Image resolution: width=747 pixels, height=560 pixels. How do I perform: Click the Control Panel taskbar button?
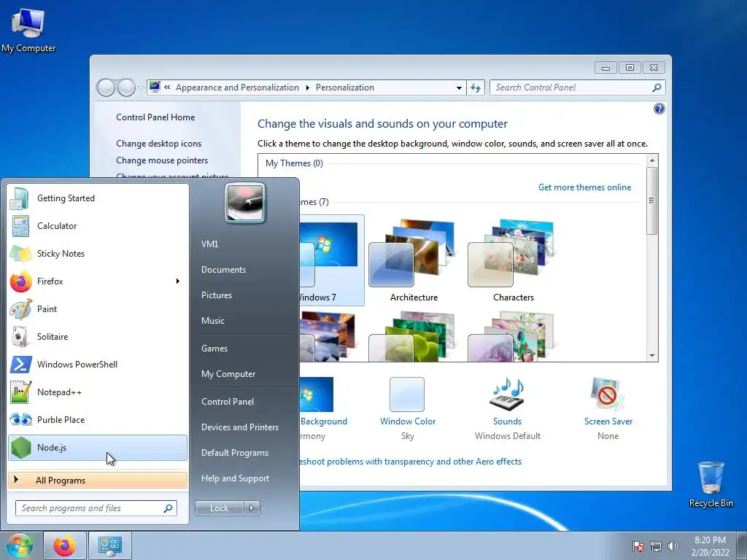coord(110,545)
